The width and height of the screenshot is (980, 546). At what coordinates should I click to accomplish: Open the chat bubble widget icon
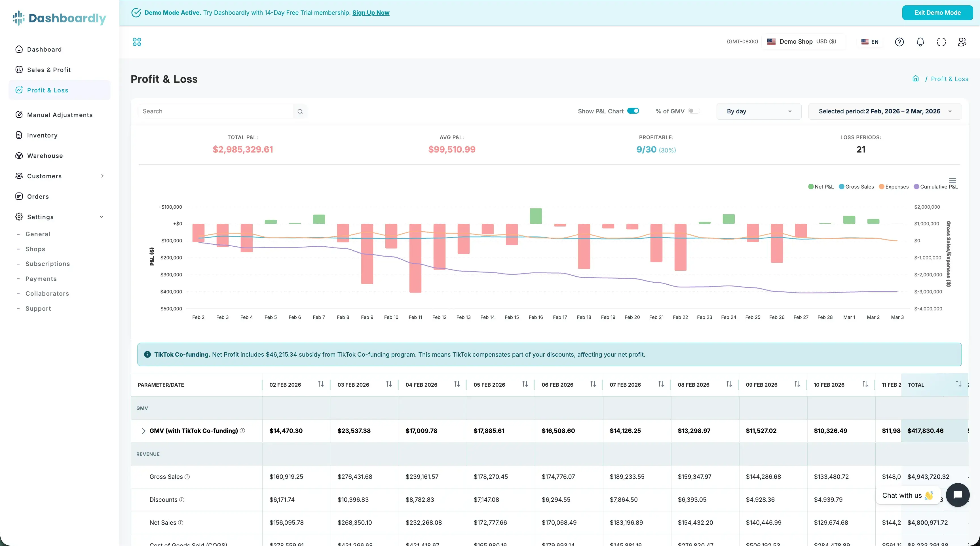958,495
